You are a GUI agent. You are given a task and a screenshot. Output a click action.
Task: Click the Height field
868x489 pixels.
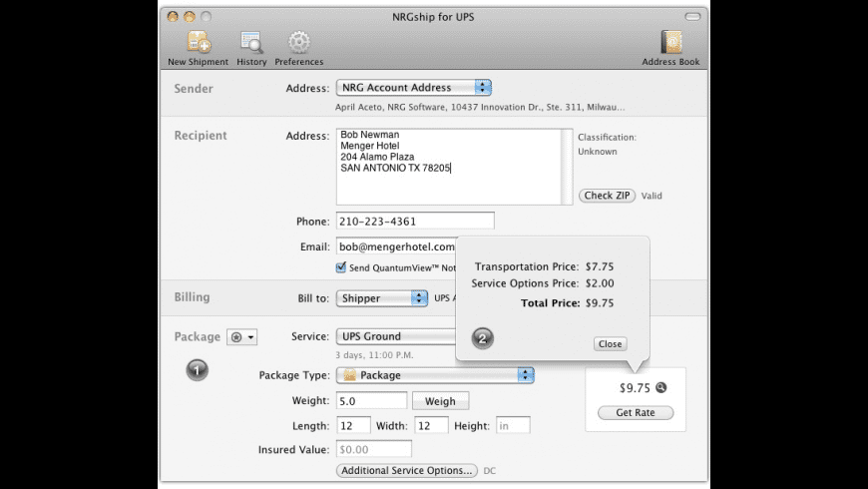tap(513, 425)
